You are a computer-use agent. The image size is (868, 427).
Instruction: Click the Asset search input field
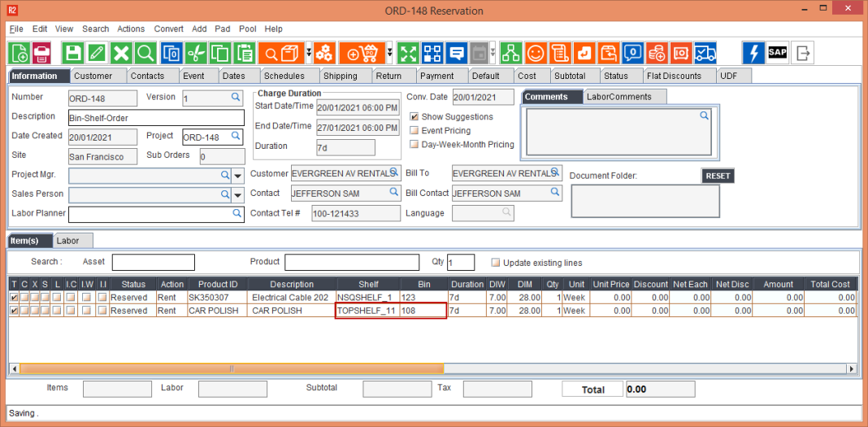tap(154, 262)
